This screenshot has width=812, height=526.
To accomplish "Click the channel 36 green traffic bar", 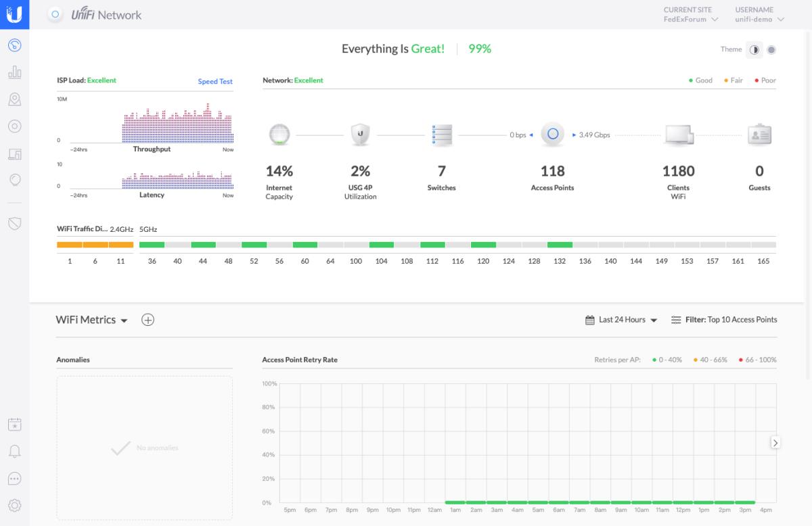I will 152,245.
